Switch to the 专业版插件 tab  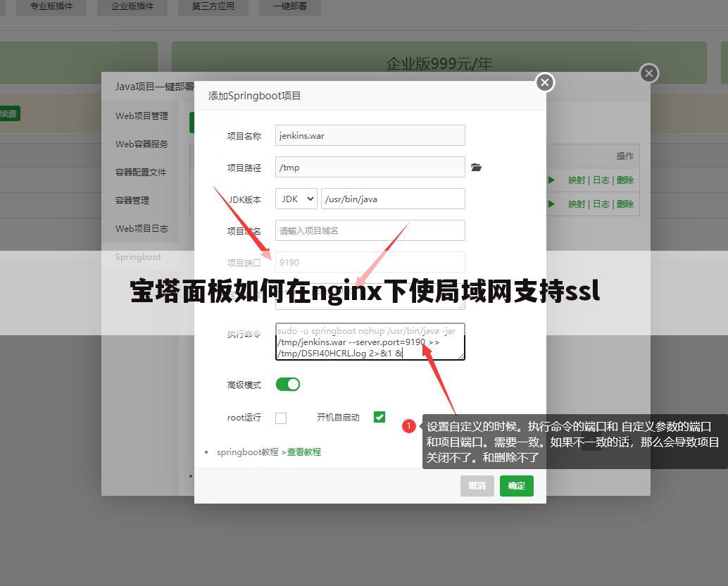point(51,6)
